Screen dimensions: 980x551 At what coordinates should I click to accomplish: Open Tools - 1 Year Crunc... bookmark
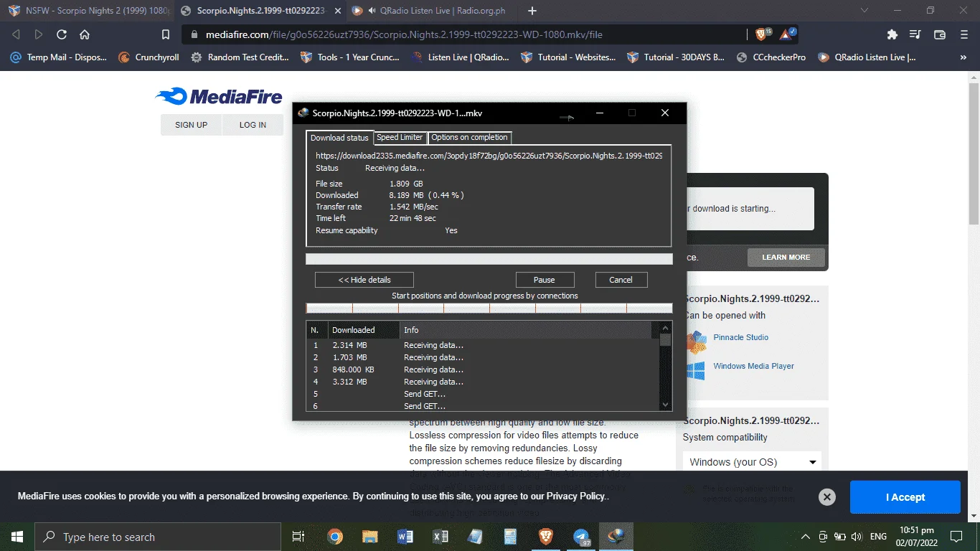pos(351,57)
